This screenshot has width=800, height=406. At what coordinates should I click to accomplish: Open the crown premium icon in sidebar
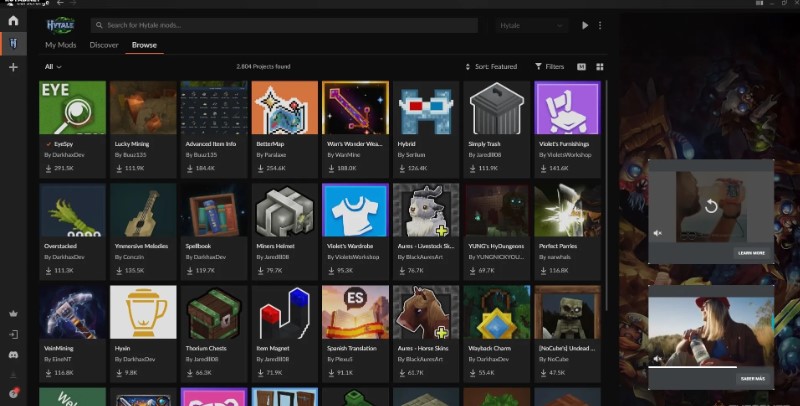click(13, 314)
